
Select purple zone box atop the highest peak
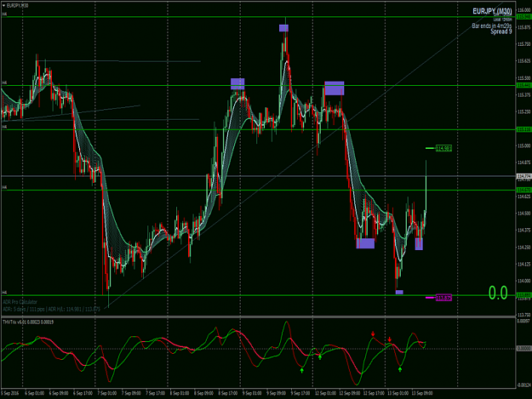(283, 28)
